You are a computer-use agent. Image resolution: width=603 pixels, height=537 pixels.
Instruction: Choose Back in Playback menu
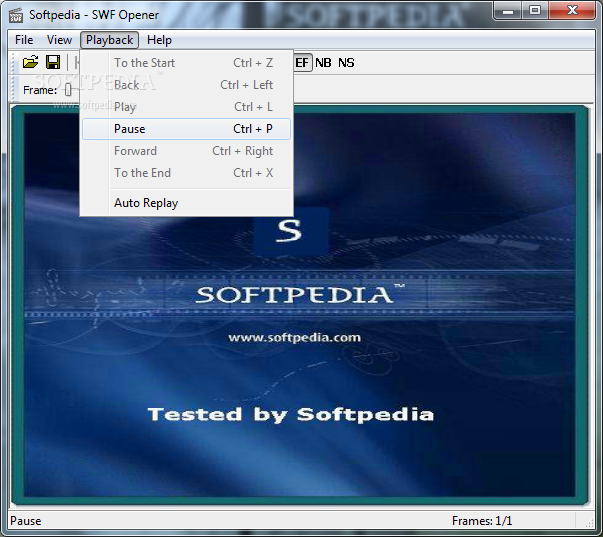click(186, 85)
